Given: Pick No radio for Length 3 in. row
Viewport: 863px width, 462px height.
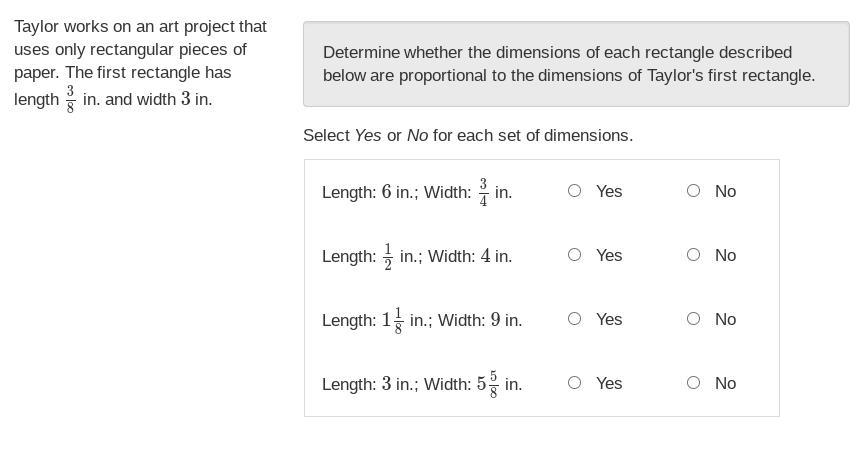Looking at the screenshot, I should point(693,383).
